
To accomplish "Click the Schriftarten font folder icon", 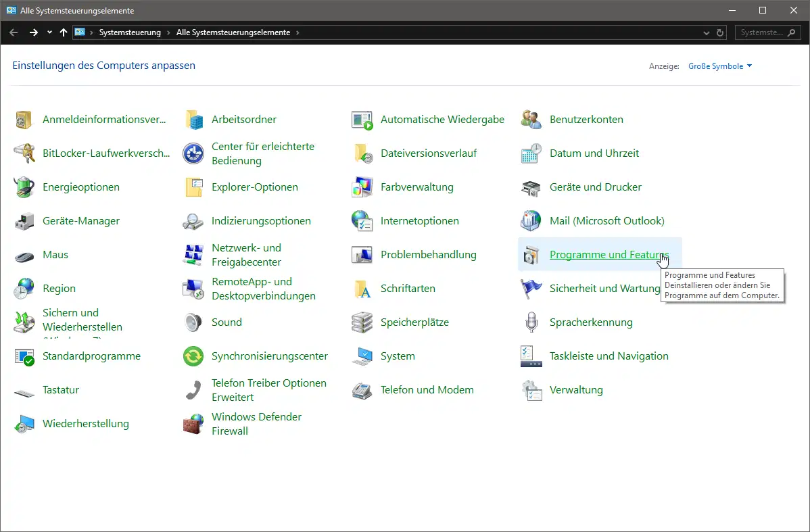I will 362,289.
